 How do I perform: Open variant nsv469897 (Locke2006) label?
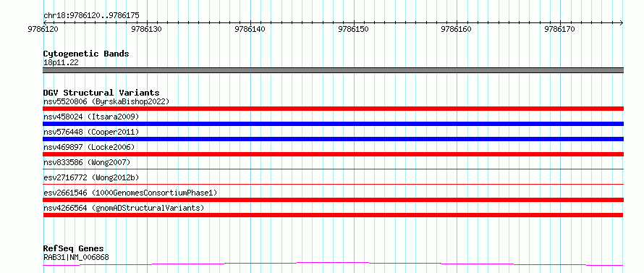pos(89,147)
